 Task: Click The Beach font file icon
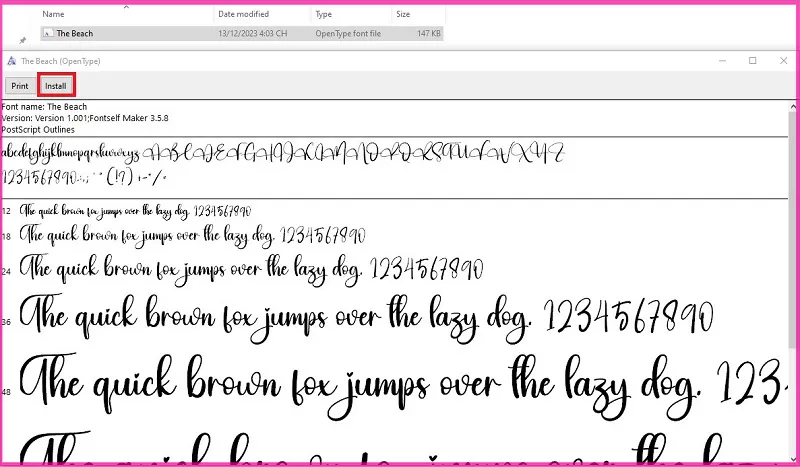[x=48, y=33]
